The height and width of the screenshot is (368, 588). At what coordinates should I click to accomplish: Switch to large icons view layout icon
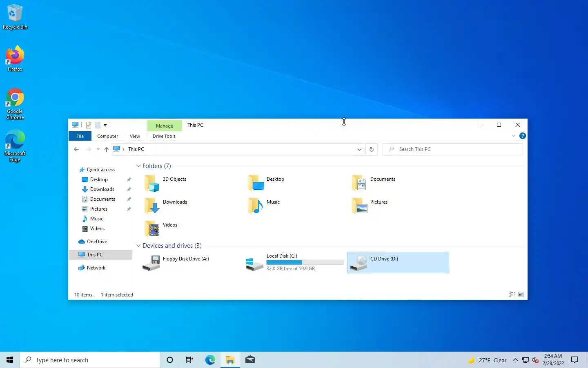[521, 294]
